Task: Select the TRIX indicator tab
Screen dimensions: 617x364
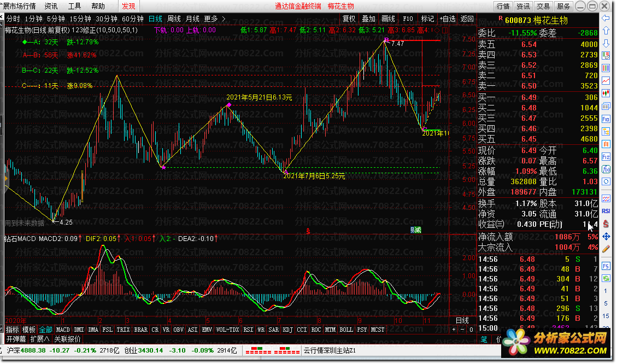Action: [x=123, y=330]
